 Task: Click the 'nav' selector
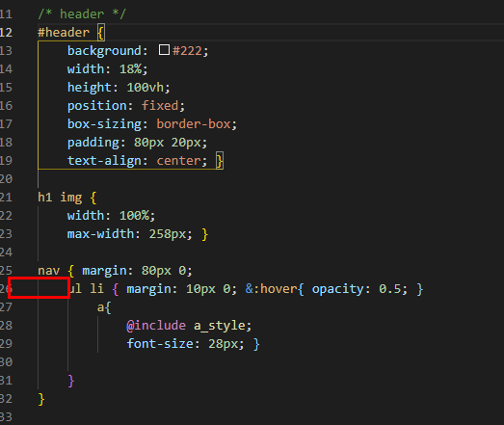(x=49, y=271)
